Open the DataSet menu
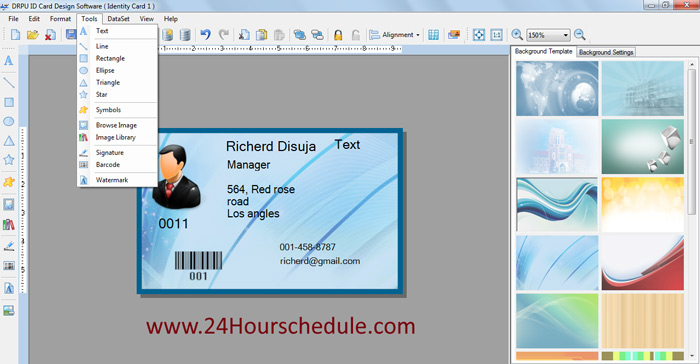 click(118, 19)
